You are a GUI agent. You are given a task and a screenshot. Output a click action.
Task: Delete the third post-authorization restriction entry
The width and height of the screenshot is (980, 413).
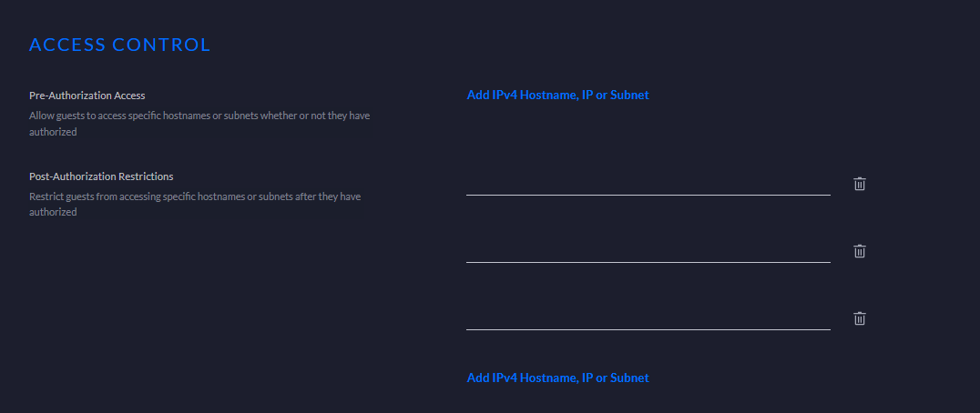pos(859,318)
